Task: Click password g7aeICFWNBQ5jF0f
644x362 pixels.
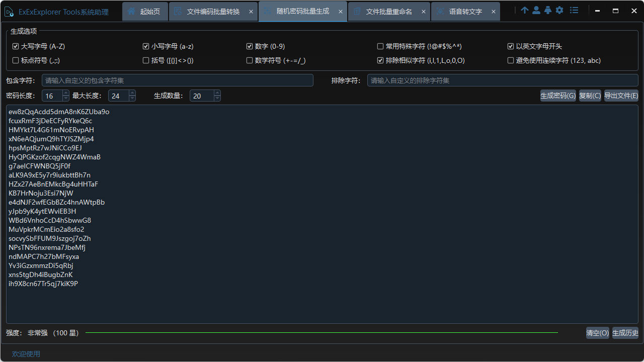Action: 40,166
